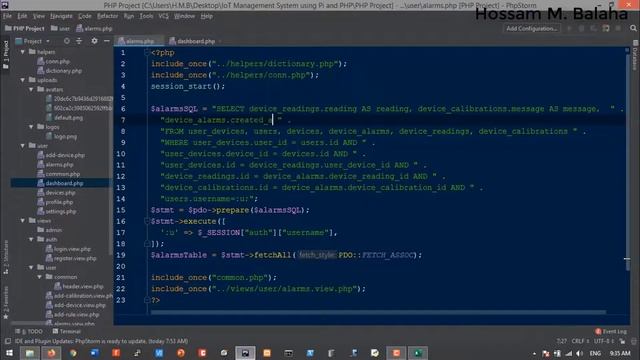Click the search everywhere magnifier icon
This screenshot has height=360, width=640.
pos(633,28)
